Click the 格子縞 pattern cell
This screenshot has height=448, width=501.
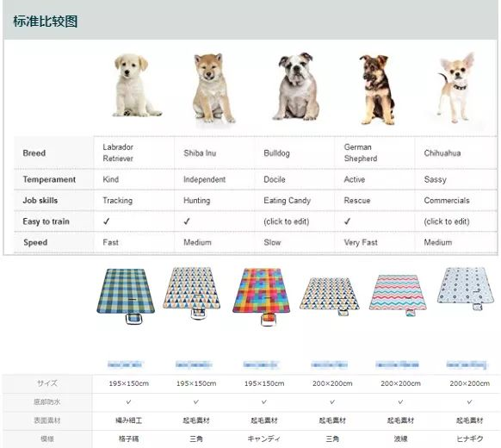coord(128,439)
